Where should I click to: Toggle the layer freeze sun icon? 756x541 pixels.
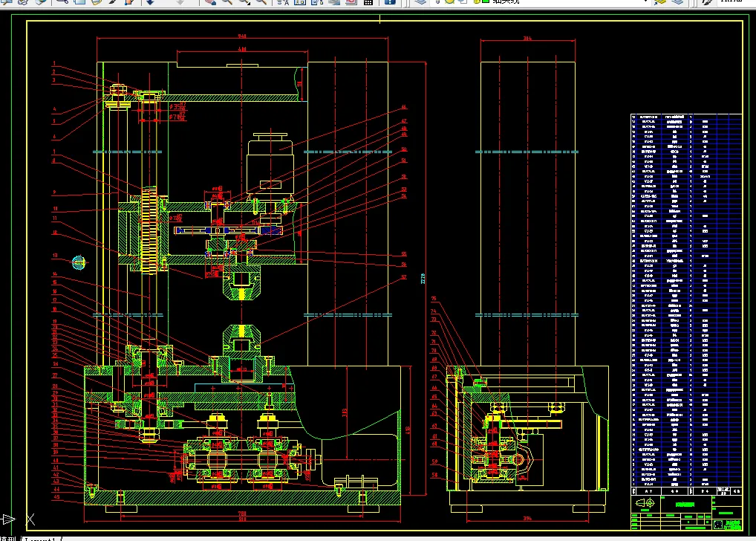pyautogui.click(x=449, y=2)
